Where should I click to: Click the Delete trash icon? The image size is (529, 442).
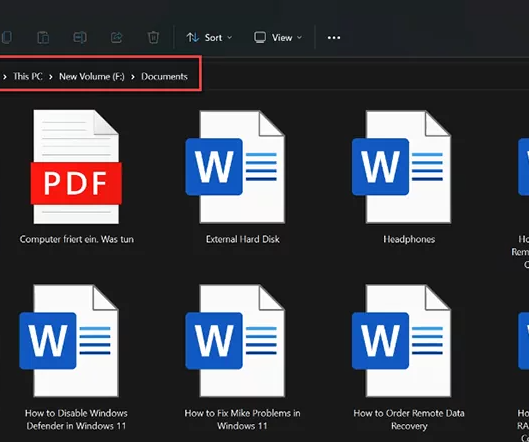tap(153, 37)
